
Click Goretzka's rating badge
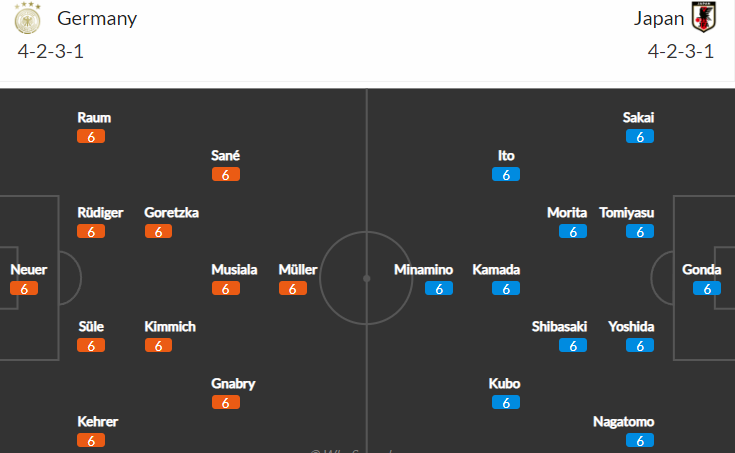point(158,232)
